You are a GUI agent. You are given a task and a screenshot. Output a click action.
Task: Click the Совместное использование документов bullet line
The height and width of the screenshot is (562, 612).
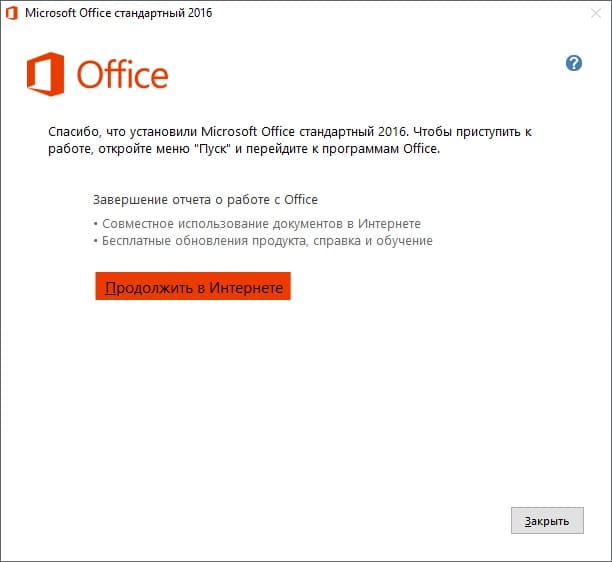pos(257,224)
